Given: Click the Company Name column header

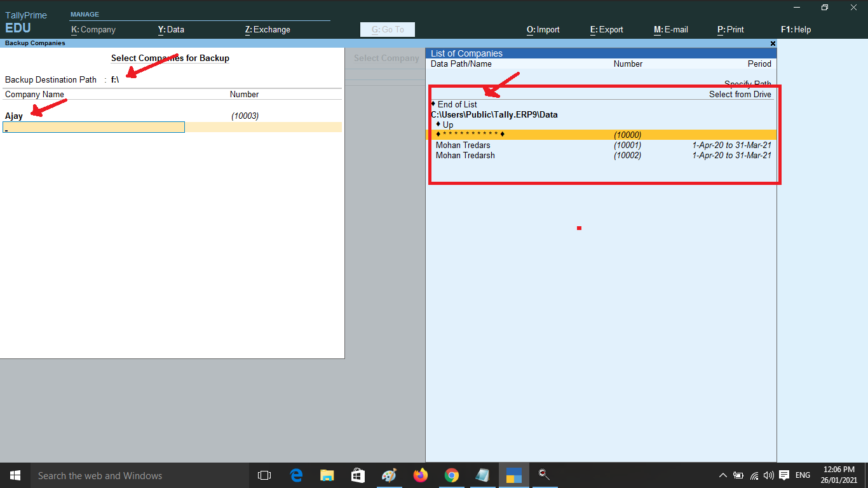Looking at the screenshot, I should click(x=34, y=94).
